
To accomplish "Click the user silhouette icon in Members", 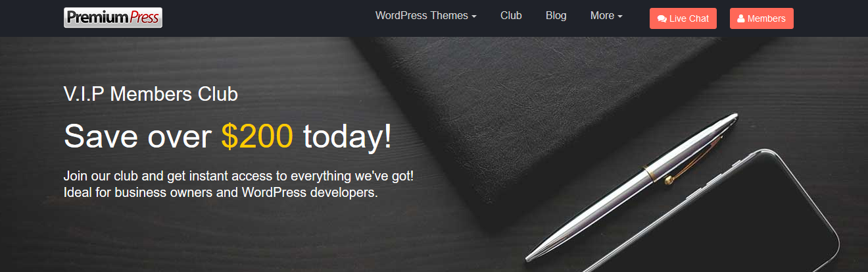I will [x=741, y=18].
